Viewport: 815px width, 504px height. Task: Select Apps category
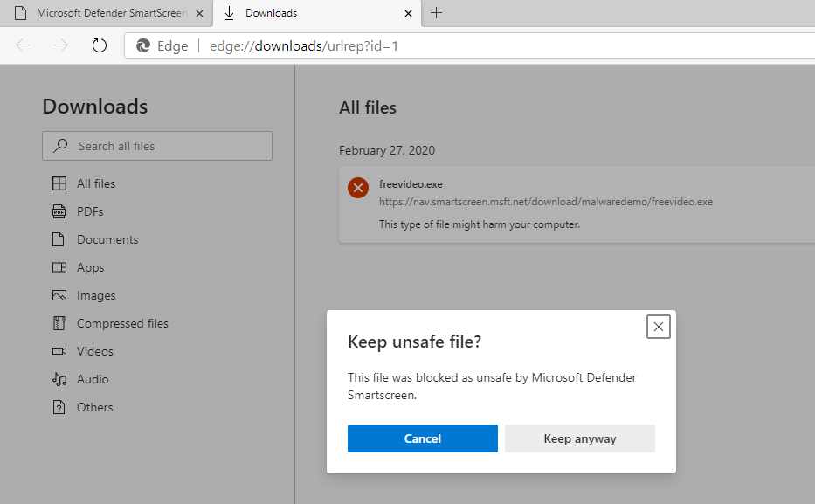point(91,267)
